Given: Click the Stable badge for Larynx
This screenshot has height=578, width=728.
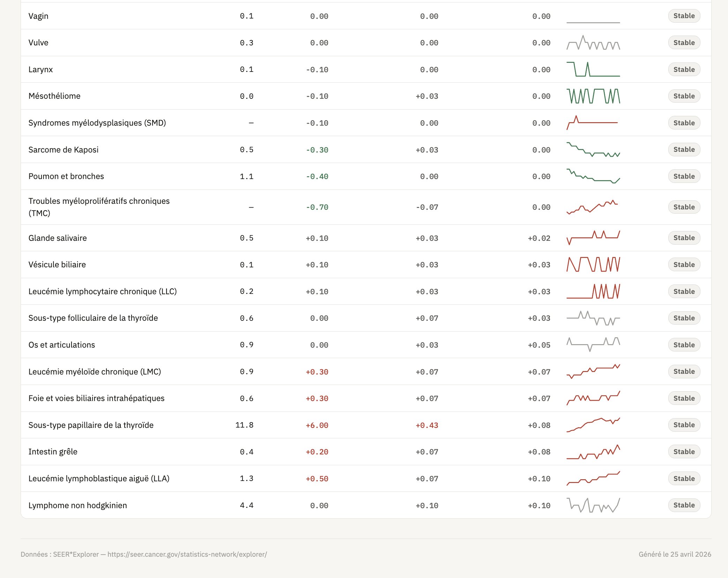Looking at the screenshot, I should pyautogui.click(x=684, y=69).
